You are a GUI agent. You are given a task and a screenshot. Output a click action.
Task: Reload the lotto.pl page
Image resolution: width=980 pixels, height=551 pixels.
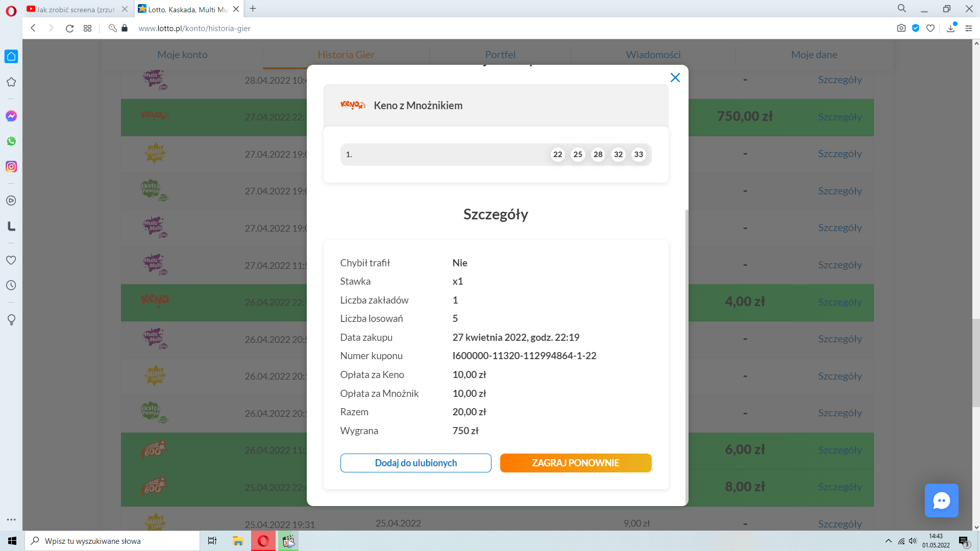pos(69,29)
